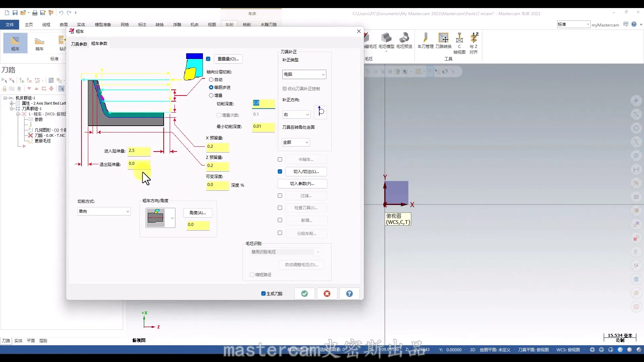This screenshot has width=644, height=362.
Task: Click the 切削深度 input field
Action: [x=263, y=103]
